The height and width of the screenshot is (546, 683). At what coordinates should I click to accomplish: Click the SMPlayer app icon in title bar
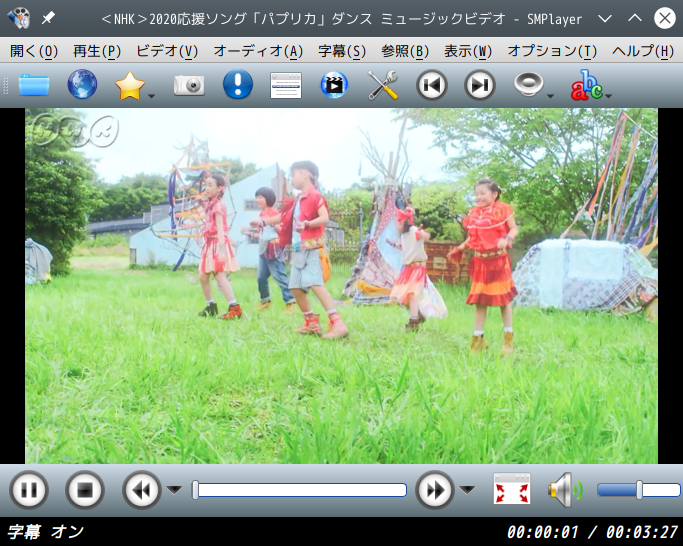pos(18,18)
